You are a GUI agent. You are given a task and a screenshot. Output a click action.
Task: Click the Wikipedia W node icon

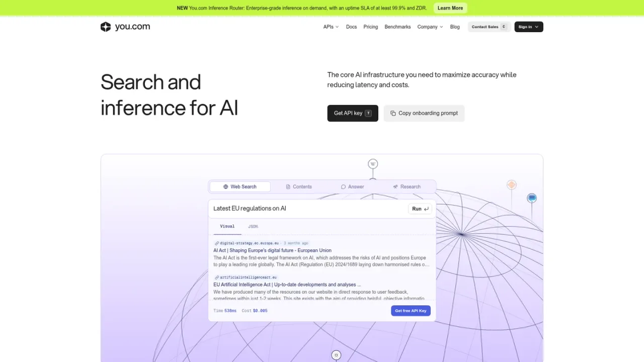click(x=373, y=164)
